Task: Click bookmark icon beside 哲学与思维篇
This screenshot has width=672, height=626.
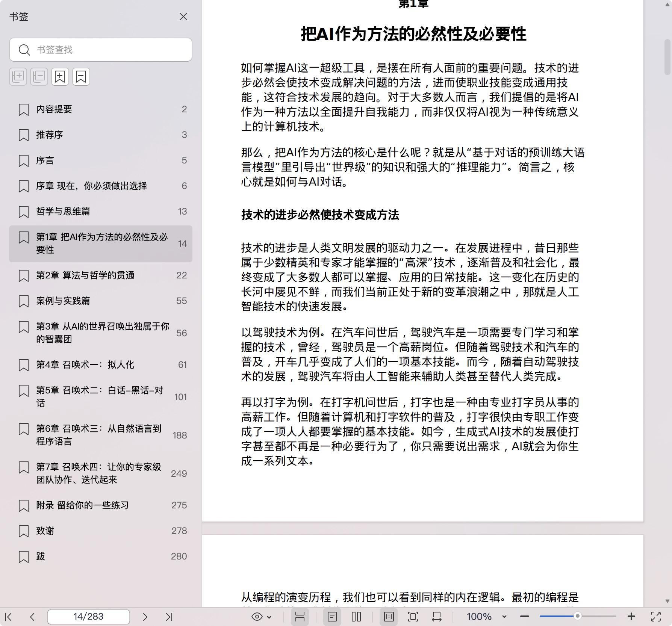Action: (x=24, y=212)
